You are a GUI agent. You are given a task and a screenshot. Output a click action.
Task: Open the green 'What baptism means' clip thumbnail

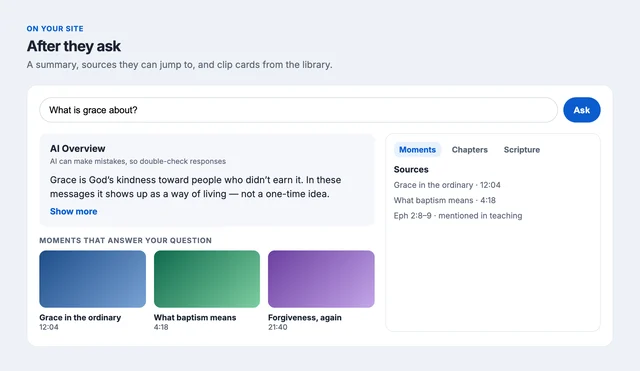pos(207,279)
